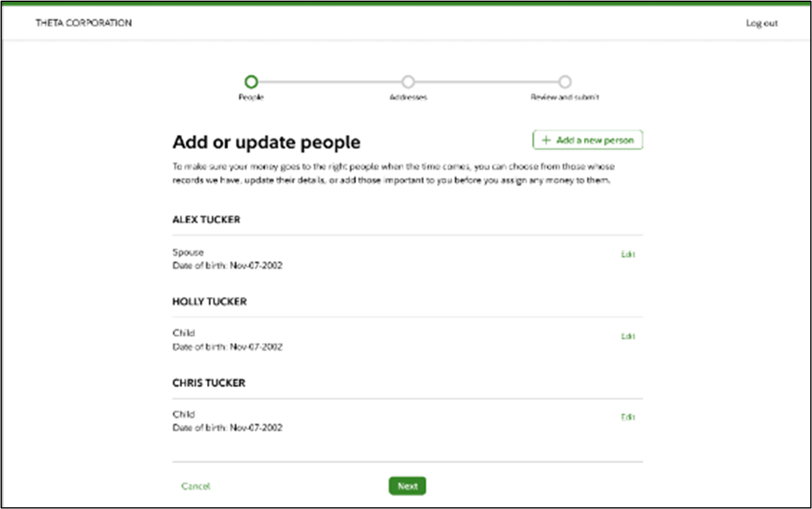Click Chris Tucker's date of birth text
812x509 pixels.
coord(228,427)
